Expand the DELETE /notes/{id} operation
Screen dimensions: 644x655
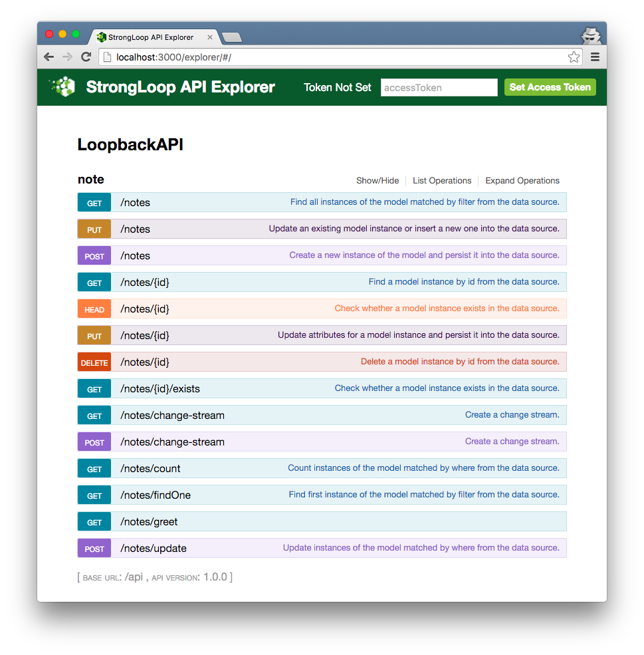322,362
